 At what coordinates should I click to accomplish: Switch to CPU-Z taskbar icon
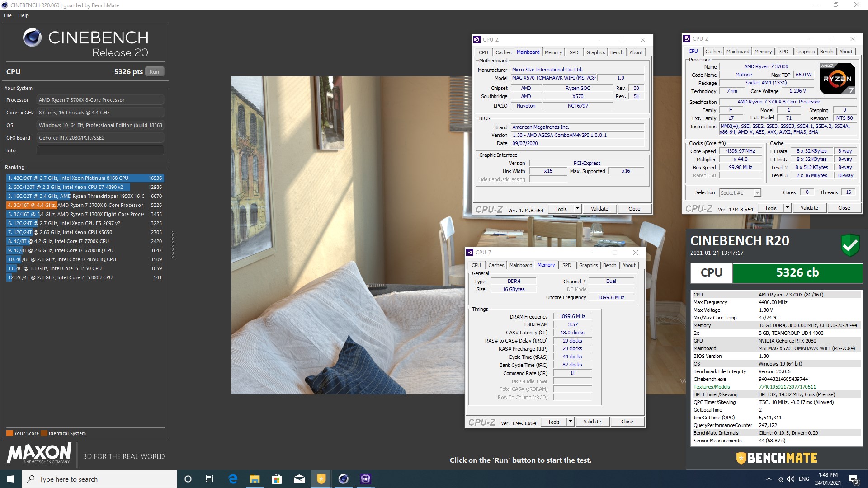click(x=365, y=479)
